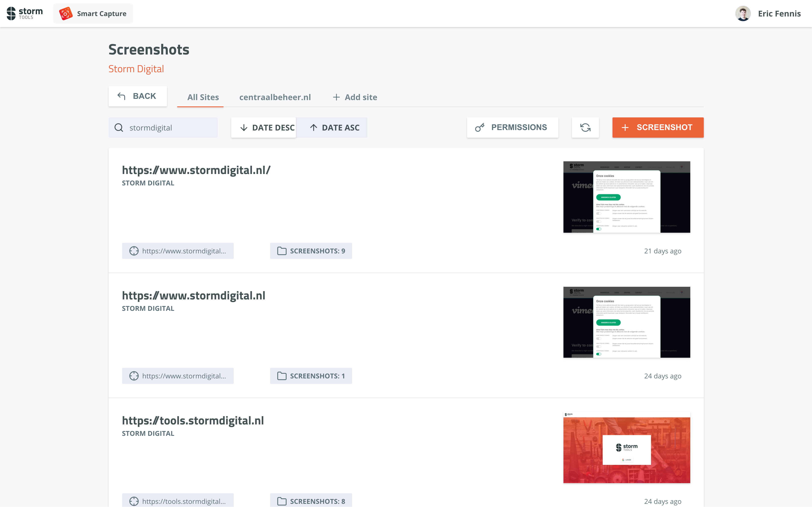Open the https://www.stormdigital.nl/ title link
The width and height of the screenshot is (812, 507).
coord(196,170)
